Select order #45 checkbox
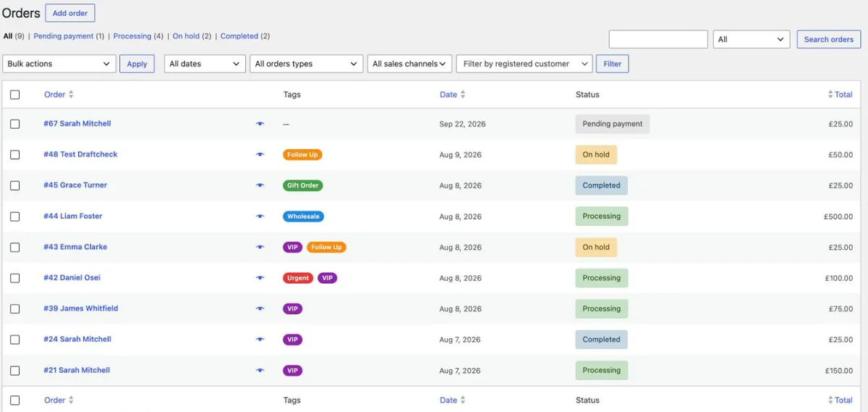 (15, 185)
